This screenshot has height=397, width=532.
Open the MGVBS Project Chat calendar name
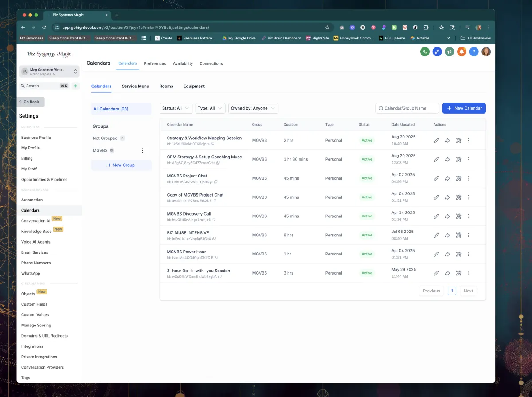coord(187,176)
